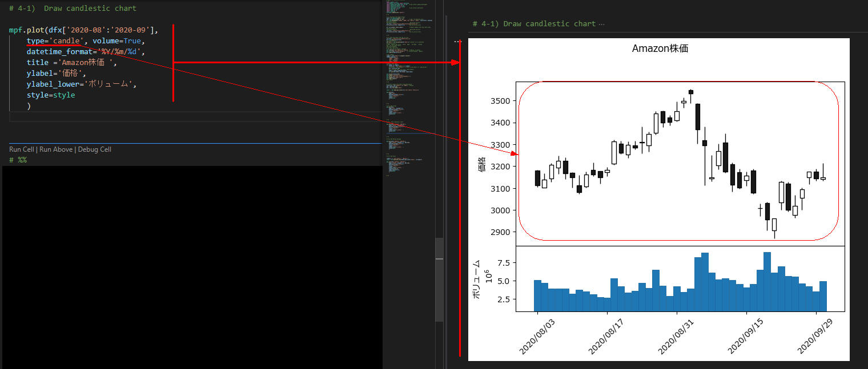Click the code line starting with mpf.plot(dfx
The height and width of the screenshot is (369, 868).
(x=84, y=30)
